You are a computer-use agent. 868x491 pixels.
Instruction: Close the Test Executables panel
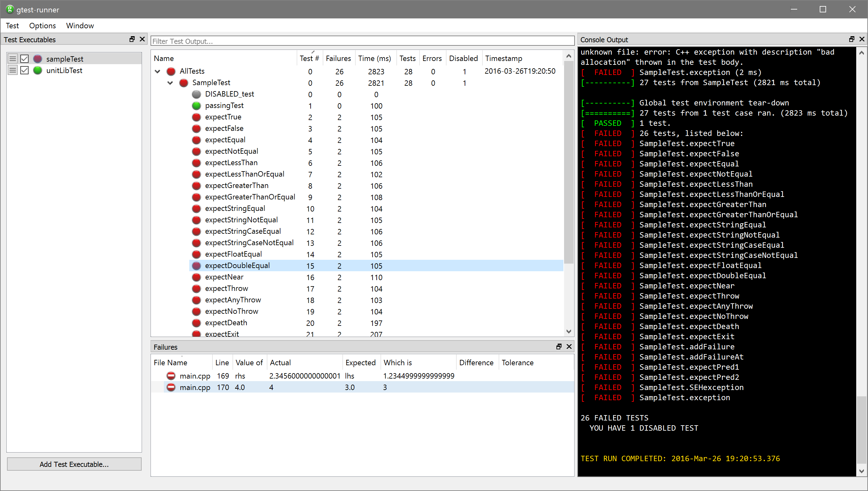(142, 39)
